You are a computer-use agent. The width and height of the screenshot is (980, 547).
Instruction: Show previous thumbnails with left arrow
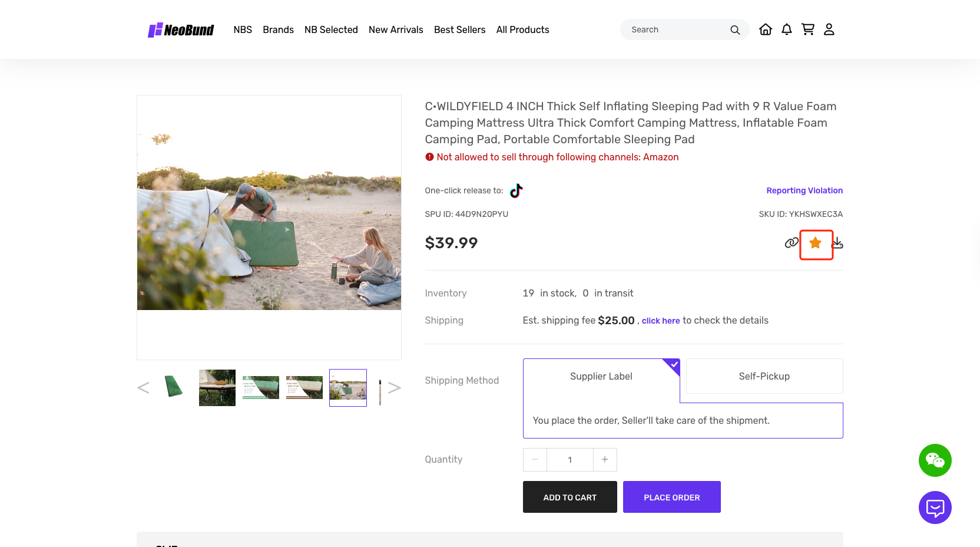click(143, 387)
